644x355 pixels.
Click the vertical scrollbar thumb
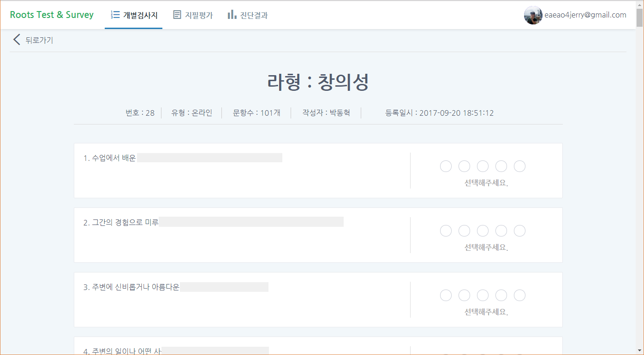click(x=639, y=18)
